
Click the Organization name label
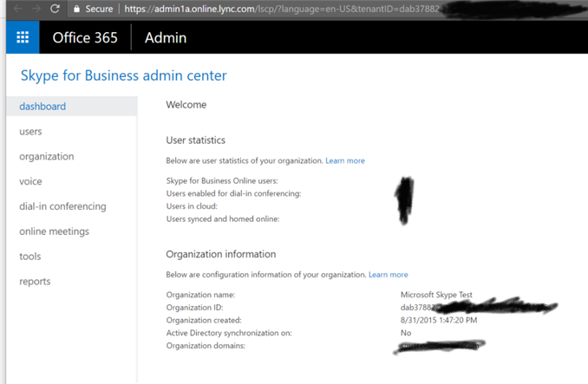(x=200, y=295)
